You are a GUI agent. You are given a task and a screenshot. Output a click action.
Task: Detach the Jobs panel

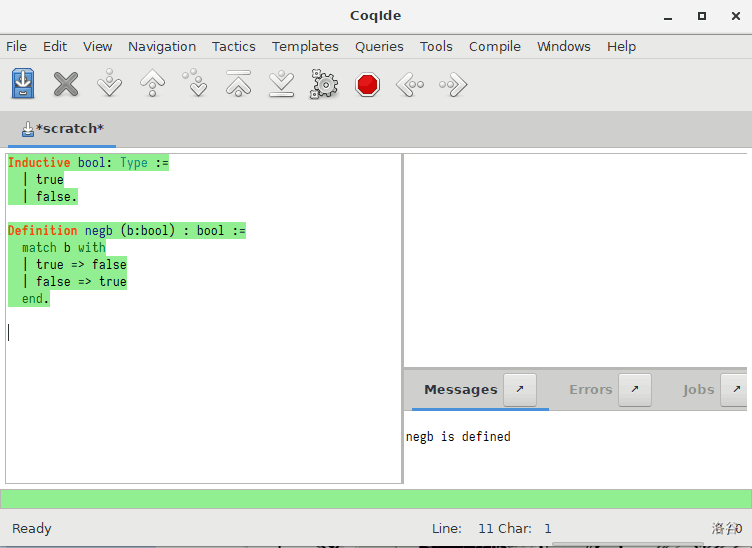click(735, 390)
